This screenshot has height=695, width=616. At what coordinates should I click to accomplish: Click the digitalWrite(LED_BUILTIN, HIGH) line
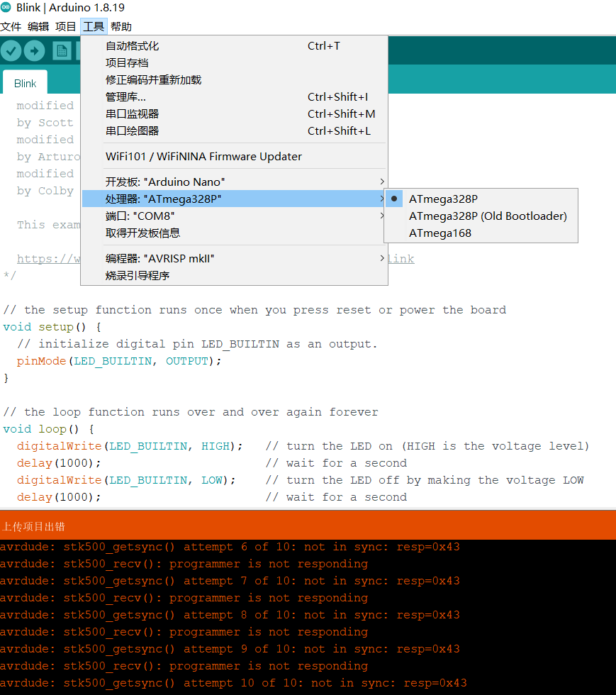pyautogui.click(x=130, y=446)
